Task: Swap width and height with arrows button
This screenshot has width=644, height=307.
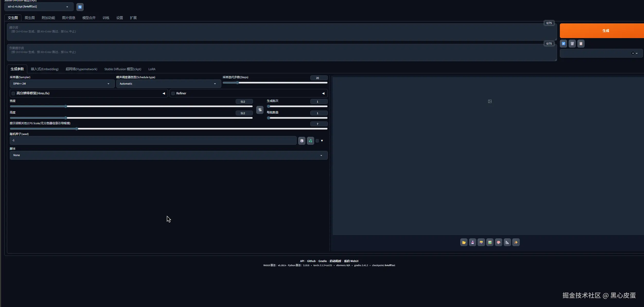Action: [260, 110]
